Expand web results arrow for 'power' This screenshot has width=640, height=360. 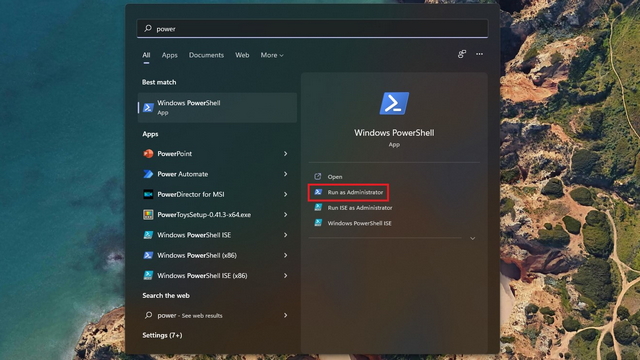(285, 315)
